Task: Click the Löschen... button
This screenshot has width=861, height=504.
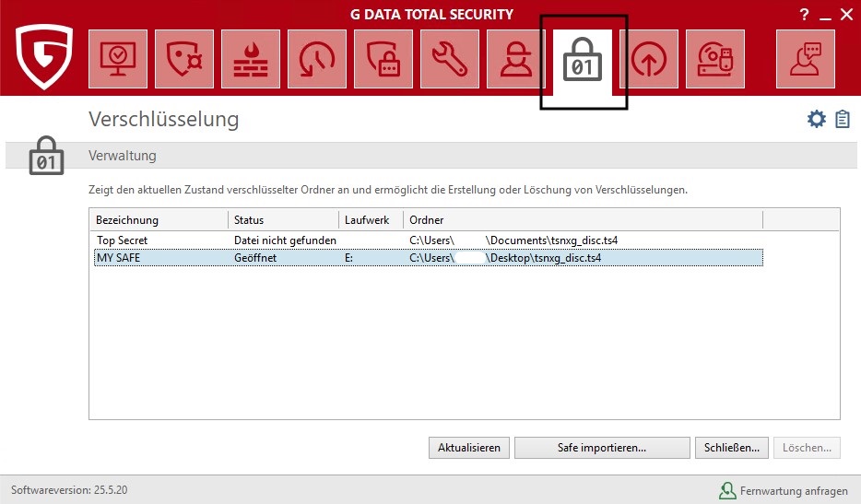Action: [x=807, y=448]
